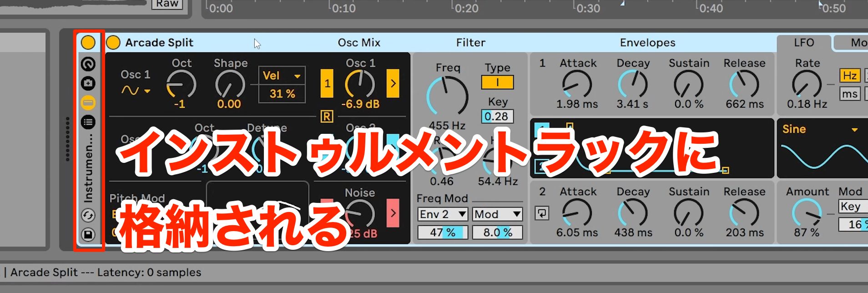Adjust the Osc 1 Shape knob
The width and height of the screenshot is (868, 293).
coord(230,85)
